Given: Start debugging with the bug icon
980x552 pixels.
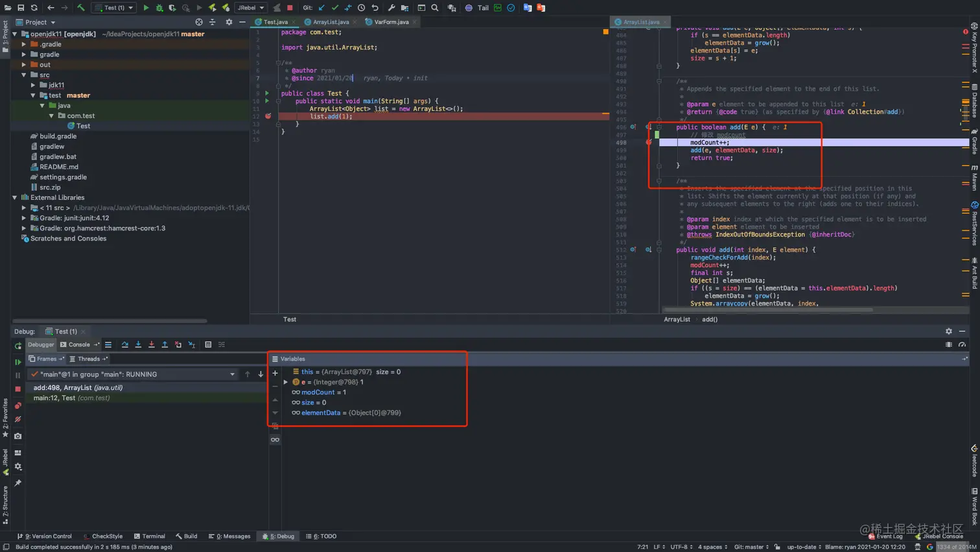Looking at the screenshot, I should (159, 8).
